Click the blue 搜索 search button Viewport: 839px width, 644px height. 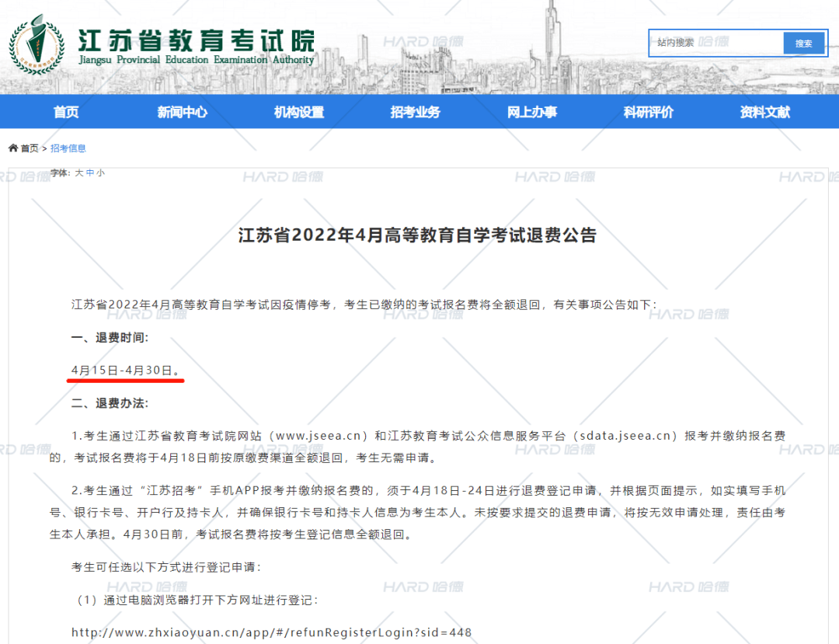(x=803, y=44)
